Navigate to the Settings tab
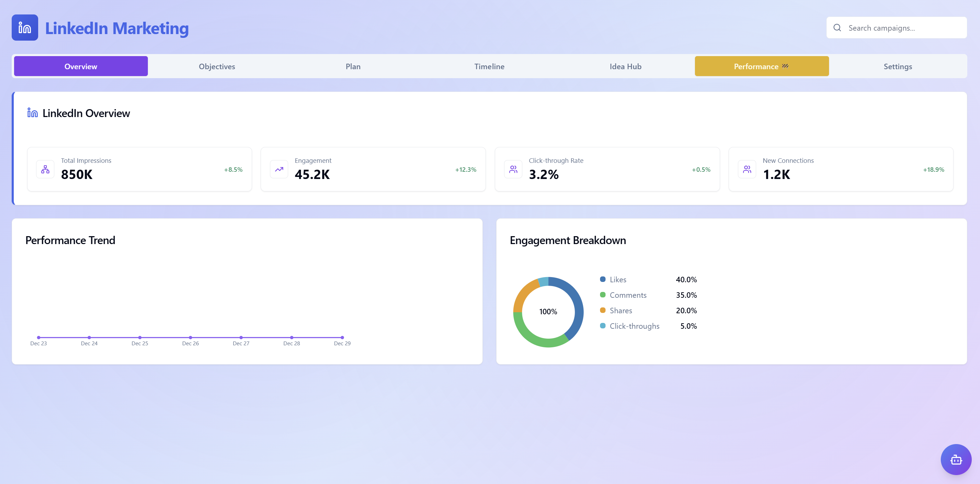 [x=898, y=66]
